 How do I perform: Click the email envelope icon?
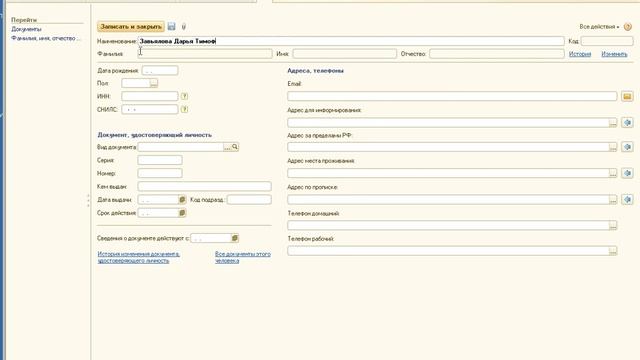pos(627,96)
